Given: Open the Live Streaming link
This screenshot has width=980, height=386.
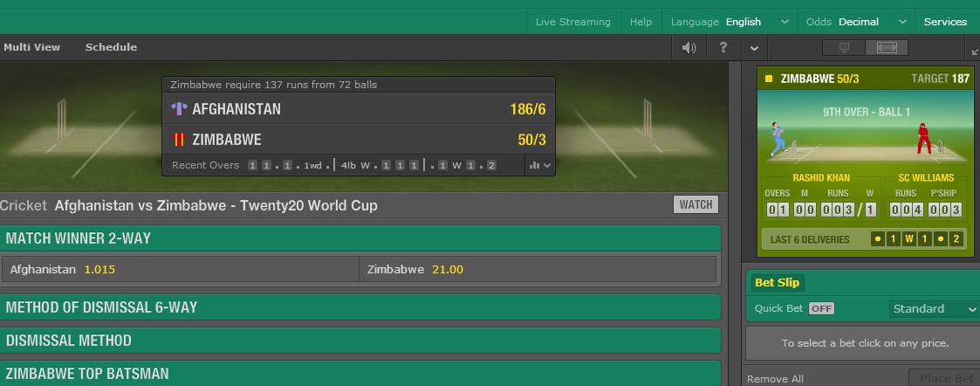Looking at the screenshot, I should tap(573, 22).
